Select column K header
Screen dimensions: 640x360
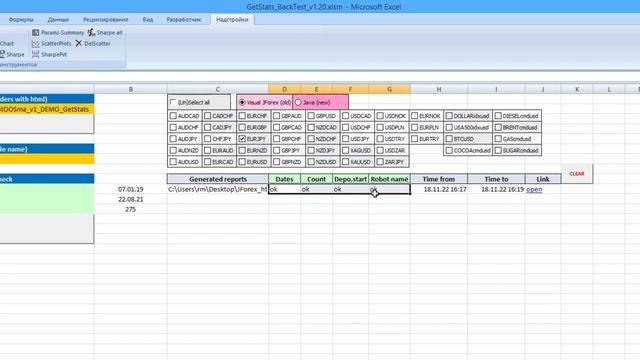coord(577,89)
